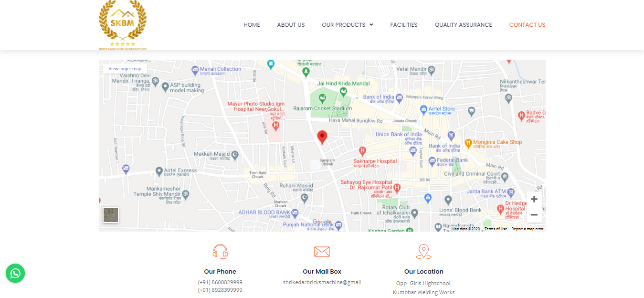644x298 pixels.
Task: Click the Union Bank of India label
Action: coord(399,135)
